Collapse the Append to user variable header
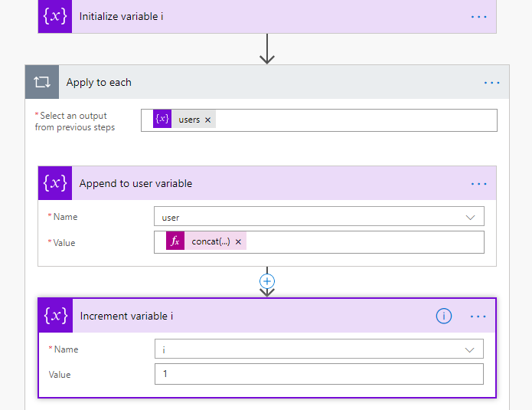Screen dimensions: 532x410 [268, 184]
